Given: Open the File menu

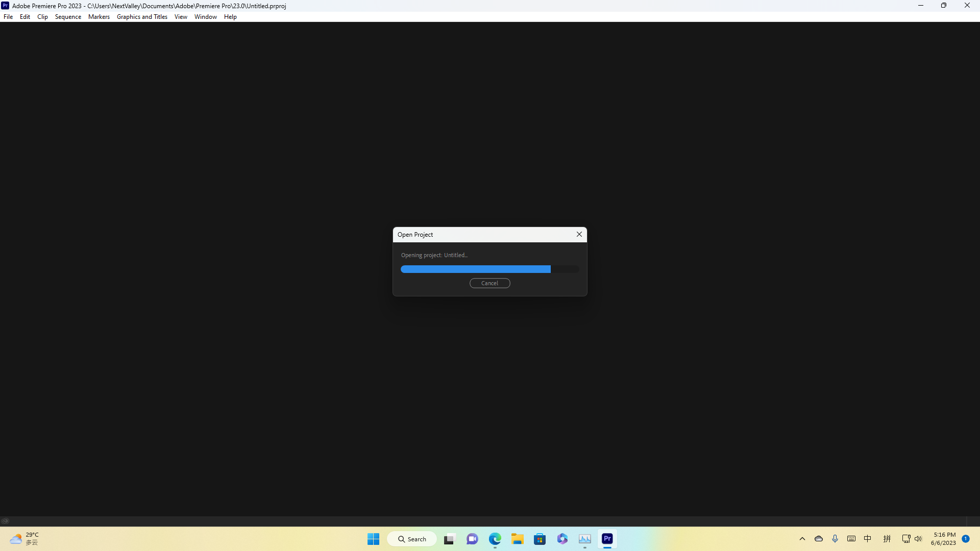Looking at the screenshot, I should coord(8,17).
